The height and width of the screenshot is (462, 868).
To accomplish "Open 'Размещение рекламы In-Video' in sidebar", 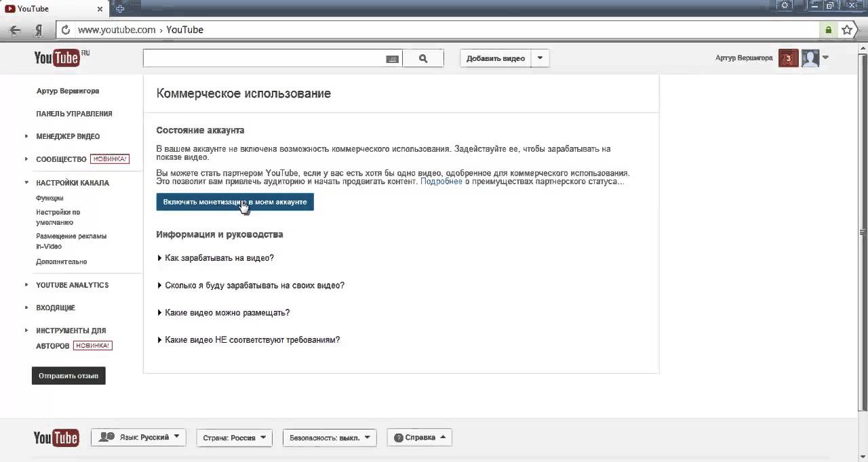I will click(71, 241).
